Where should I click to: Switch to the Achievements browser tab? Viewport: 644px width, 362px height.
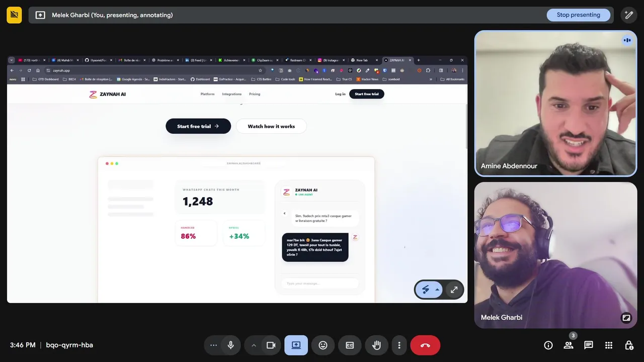point(231,60)
